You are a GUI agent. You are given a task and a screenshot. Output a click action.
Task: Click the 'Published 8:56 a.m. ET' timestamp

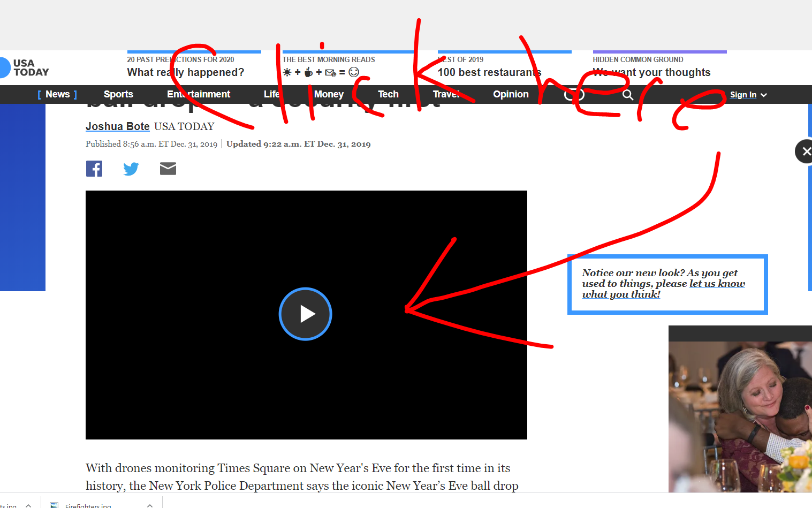(x=151, y=144)
